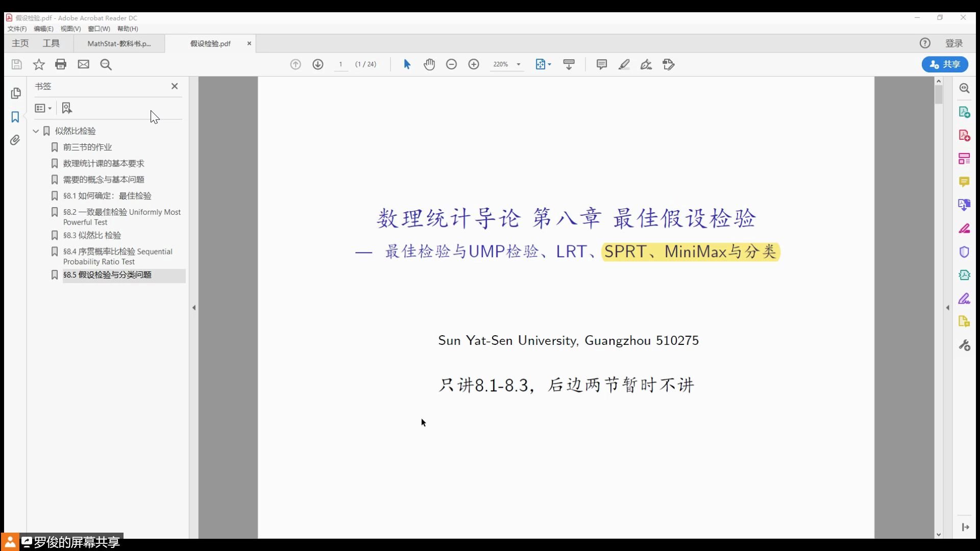The image size is (980, 551).
Task: Open the 窗口(W) menu
Action: [99, 29]
